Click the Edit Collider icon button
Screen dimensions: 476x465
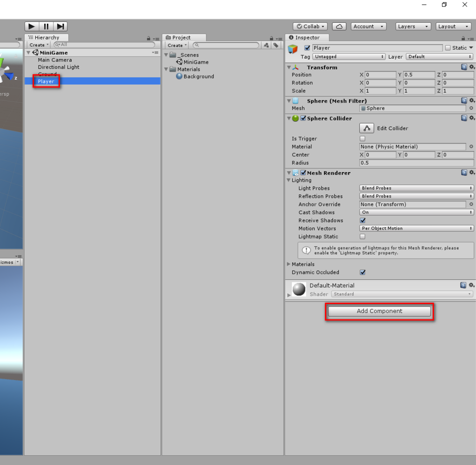pos(366,128)
